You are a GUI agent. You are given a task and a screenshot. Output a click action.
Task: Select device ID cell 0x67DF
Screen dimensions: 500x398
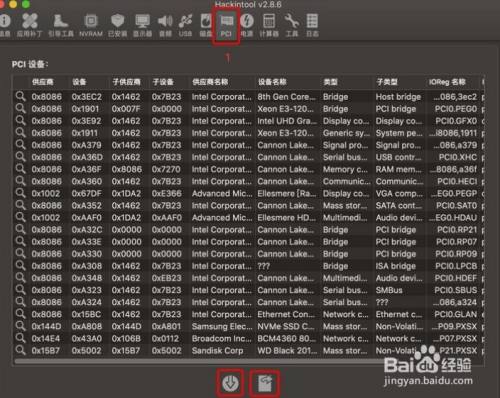coord(87,193)
